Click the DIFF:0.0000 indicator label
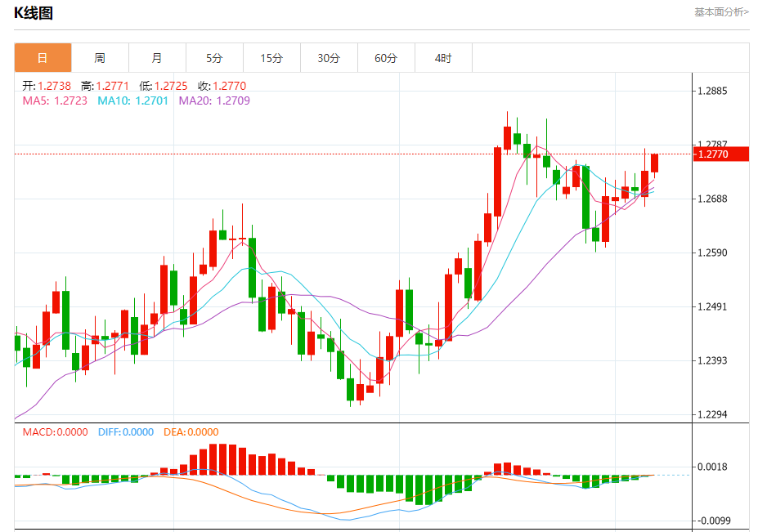Image resolution: width=758 pixels, height=532 pixels. point(126,432)
